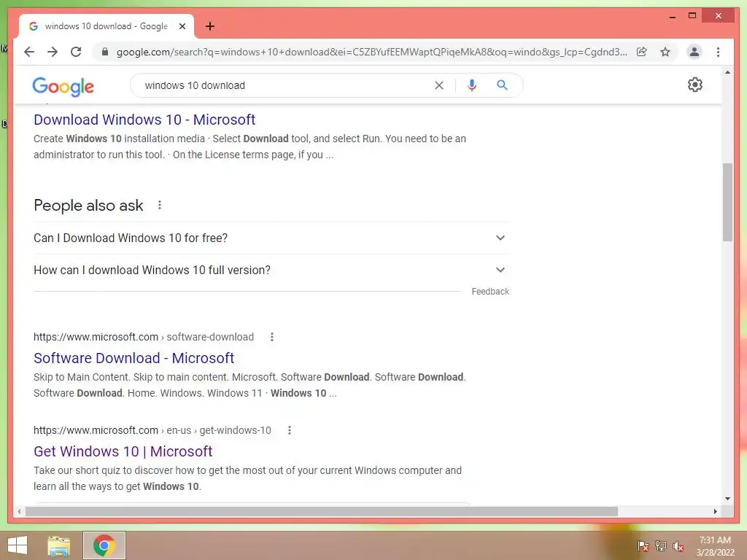Click horizontal scrollbar left arrow

click(x=18, y=511)
